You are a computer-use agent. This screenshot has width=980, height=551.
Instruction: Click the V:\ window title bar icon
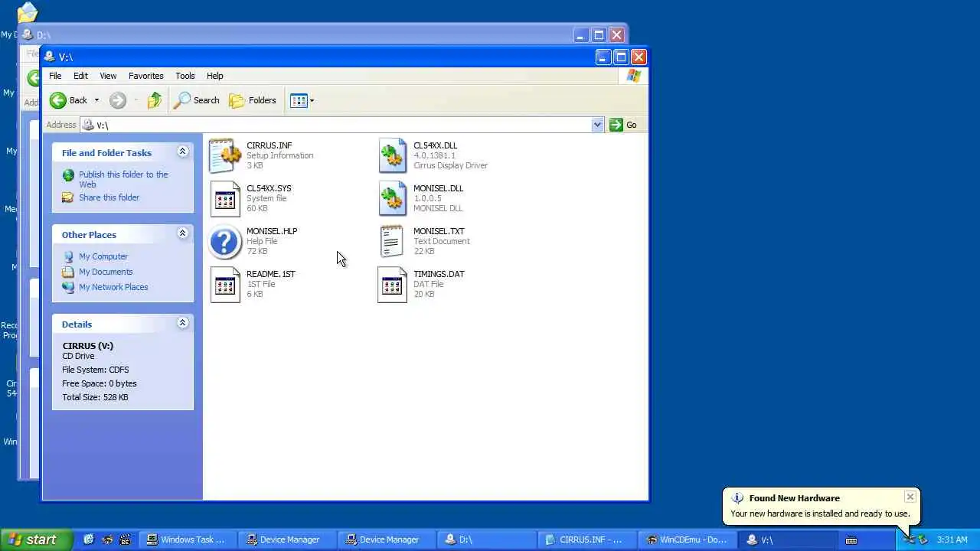point(50,57)
